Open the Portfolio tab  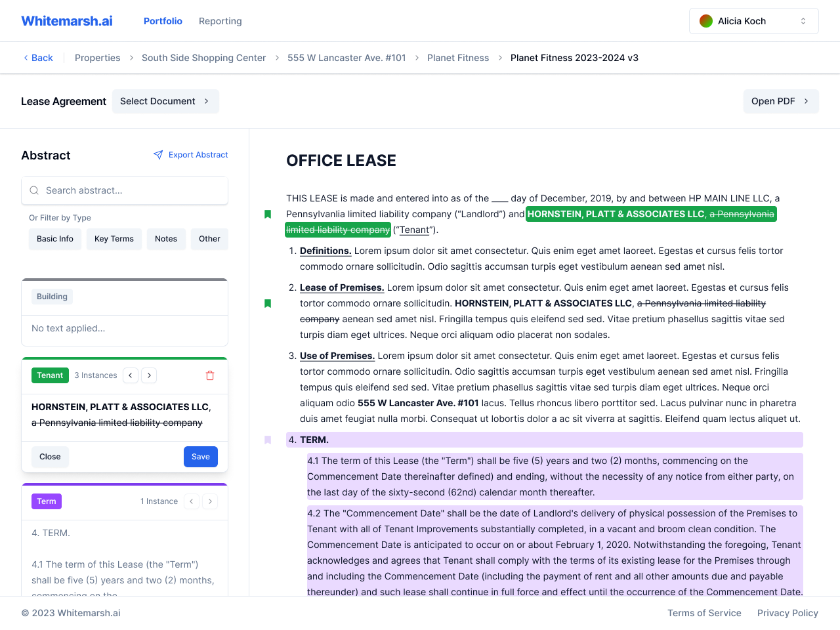(x=163, y=21)
